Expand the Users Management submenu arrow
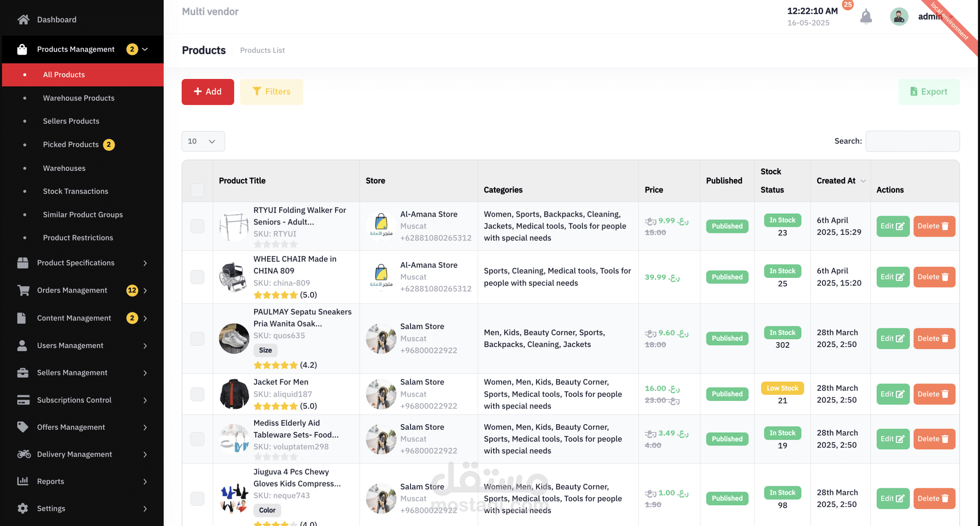The width and height of the screenshot is (980, 526). 145,345
